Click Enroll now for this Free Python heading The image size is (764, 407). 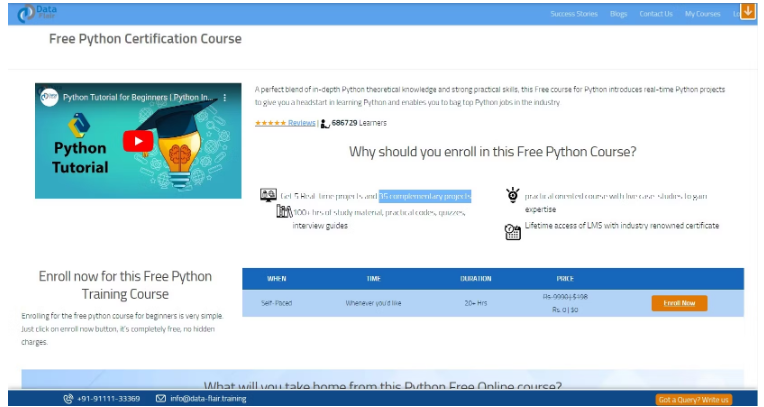tap(125, 285)
